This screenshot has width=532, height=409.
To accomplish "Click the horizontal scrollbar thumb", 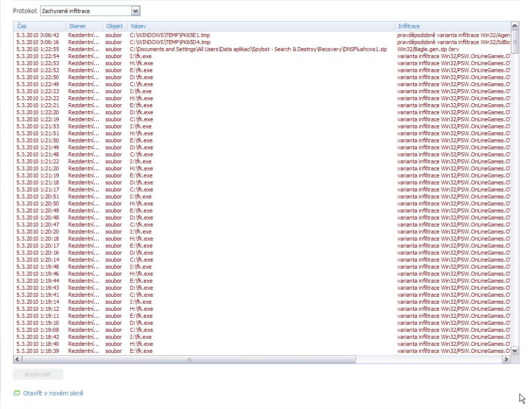I will pos(189,359).
